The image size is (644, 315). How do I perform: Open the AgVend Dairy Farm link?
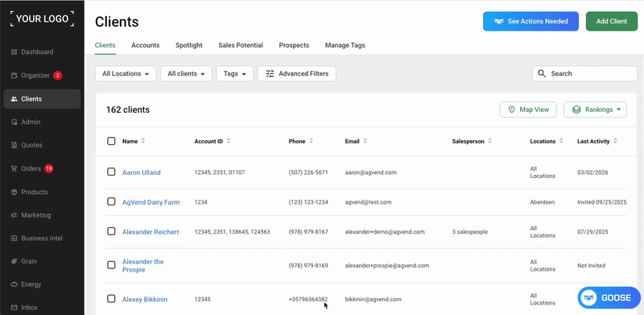[x=151, y=202]
